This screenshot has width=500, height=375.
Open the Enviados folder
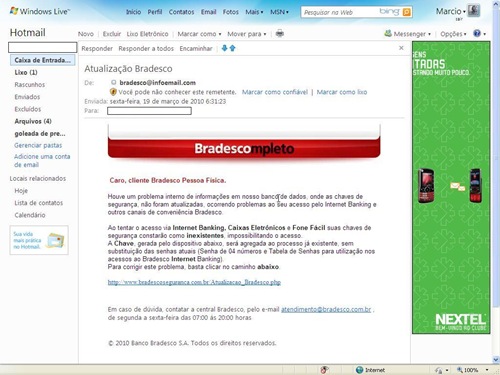pyautogui.click(x=27, y=97)
